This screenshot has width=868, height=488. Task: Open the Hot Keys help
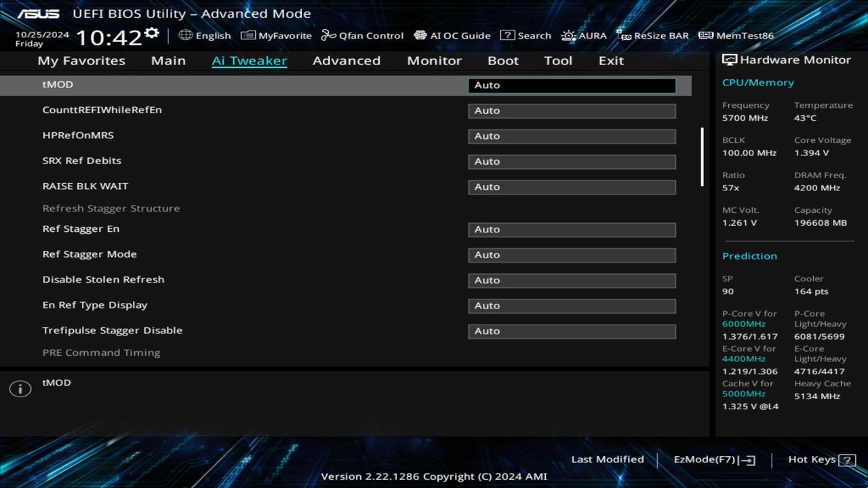tap(820, 459)
